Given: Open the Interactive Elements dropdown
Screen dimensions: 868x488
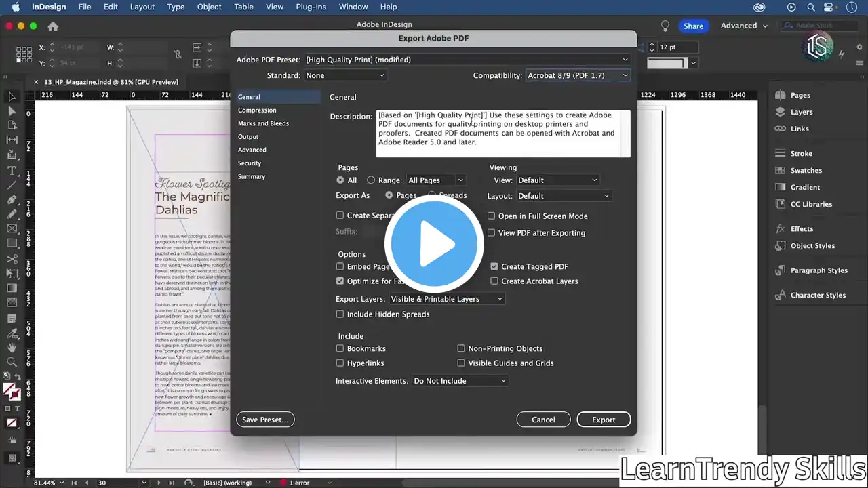Looking at the screenshot, I should click(460, 381).
